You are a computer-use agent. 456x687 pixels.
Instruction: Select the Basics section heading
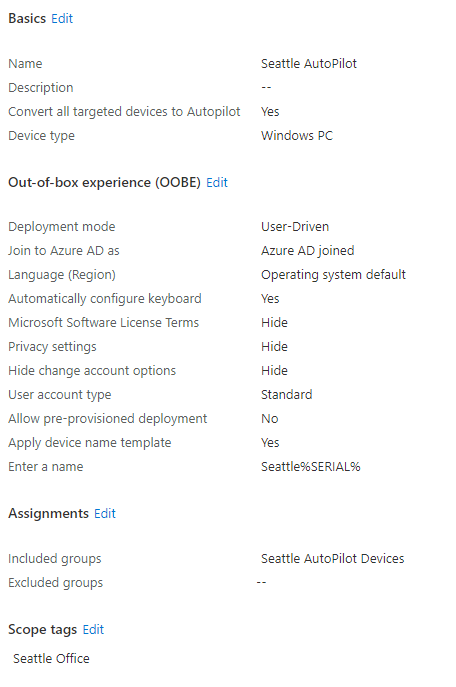27,18
